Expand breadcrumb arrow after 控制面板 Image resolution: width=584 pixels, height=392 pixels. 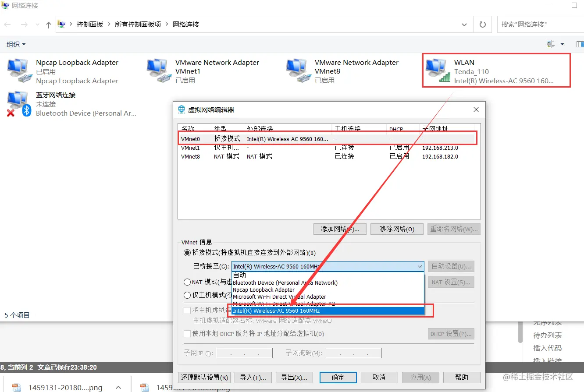coord(109,25)
